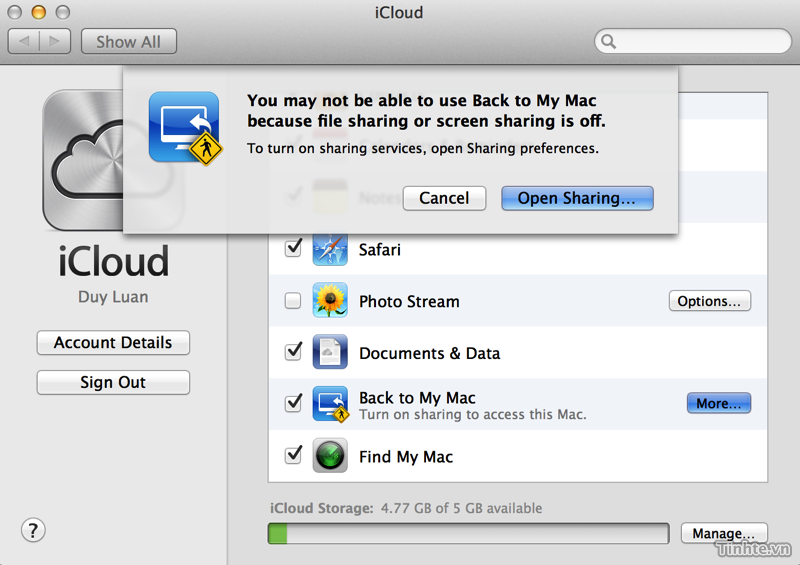The width and height of the screenshot is (800, 565).
Task: Click the Sign Out button
Action: click(x=113, y=382)
